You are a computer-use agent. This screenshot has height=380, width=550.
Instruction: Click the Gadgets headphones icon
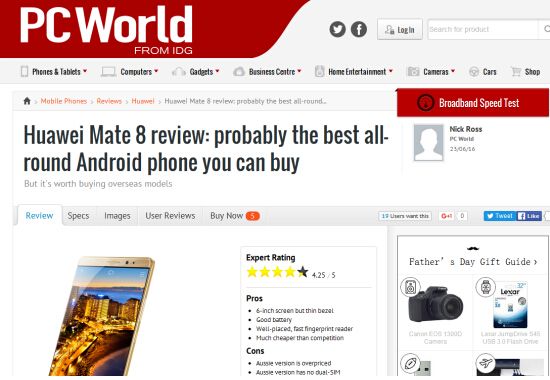click(179, 72)
